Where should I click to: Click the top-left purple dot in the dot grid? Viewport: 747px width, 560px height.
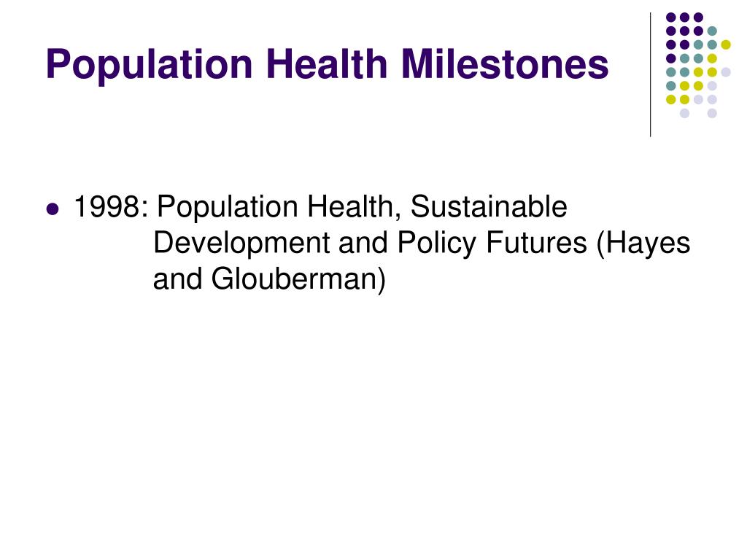click(x=671, y=17)
